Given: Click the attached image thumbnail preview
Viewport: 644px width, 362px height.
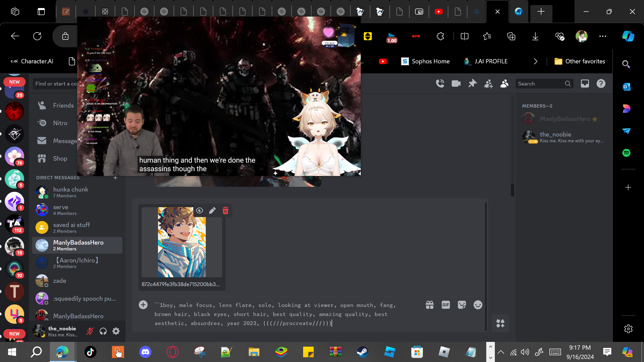Looking at the screenshot, I should [x=182, y=242].
